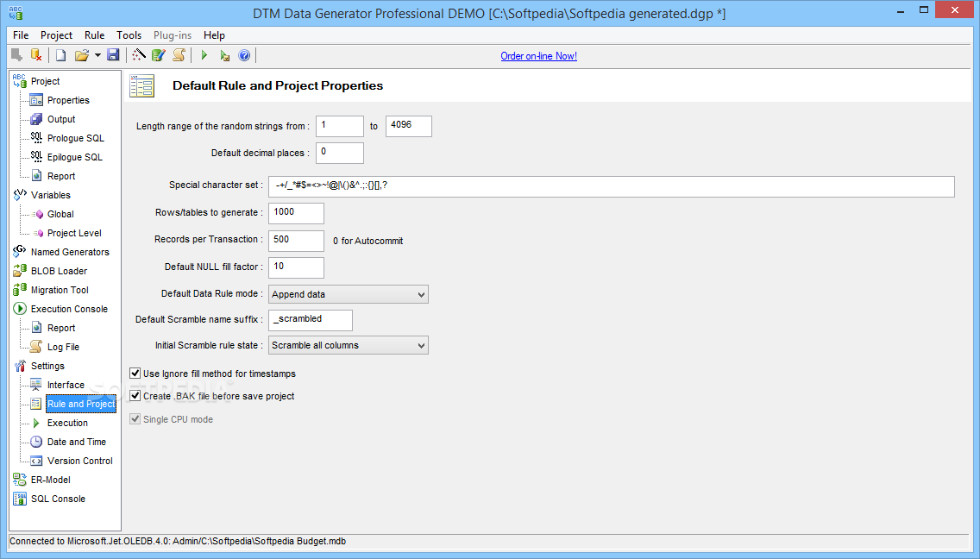The image size is (980, 559).
Task: Open the Output tree item
Action: [x=61, y=119]
